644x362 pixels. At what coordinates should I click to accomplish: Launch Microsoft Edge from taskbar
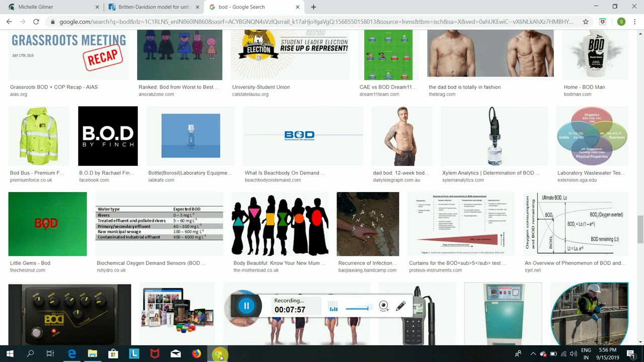(72, 354)
